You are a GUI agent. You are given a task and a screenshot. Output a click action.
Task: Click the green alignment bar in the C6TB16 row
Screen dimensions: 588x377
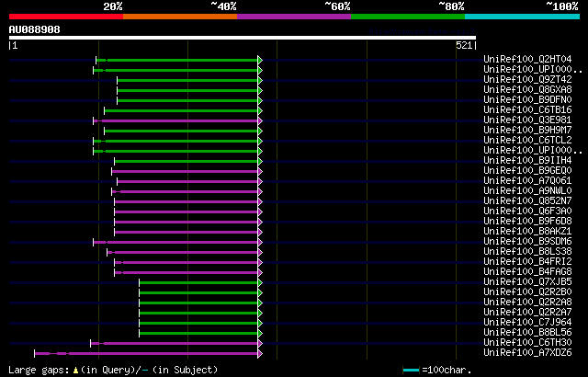click(181, 110)
